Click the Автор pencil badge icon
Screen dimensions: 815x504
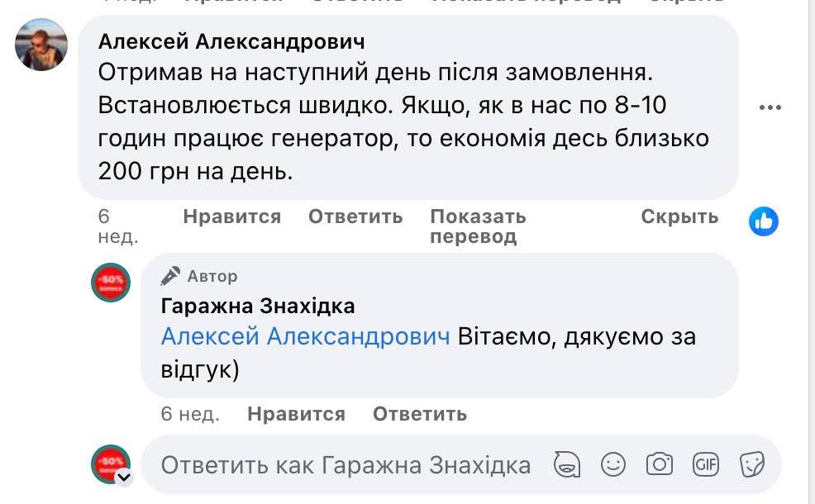(170, 276)
